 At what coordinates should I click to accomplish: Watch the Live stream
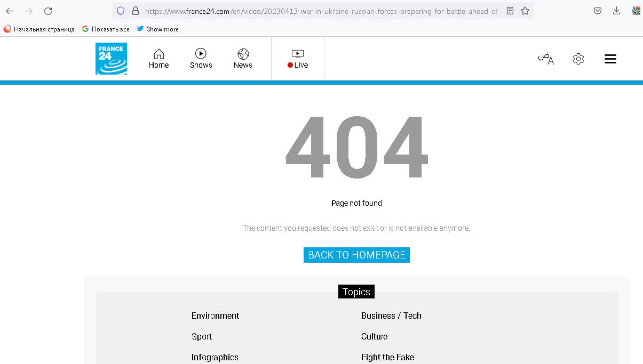pos(298,59)
